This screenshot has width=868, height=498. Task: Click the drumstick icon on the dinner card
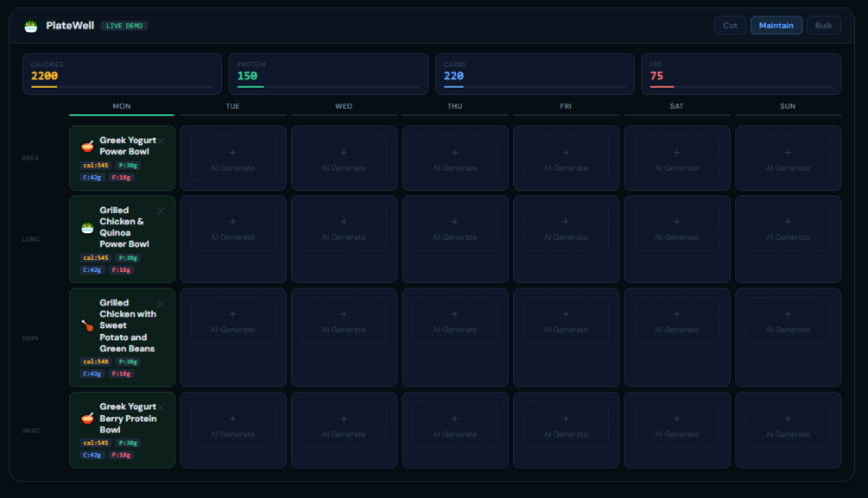pos(87,325)
